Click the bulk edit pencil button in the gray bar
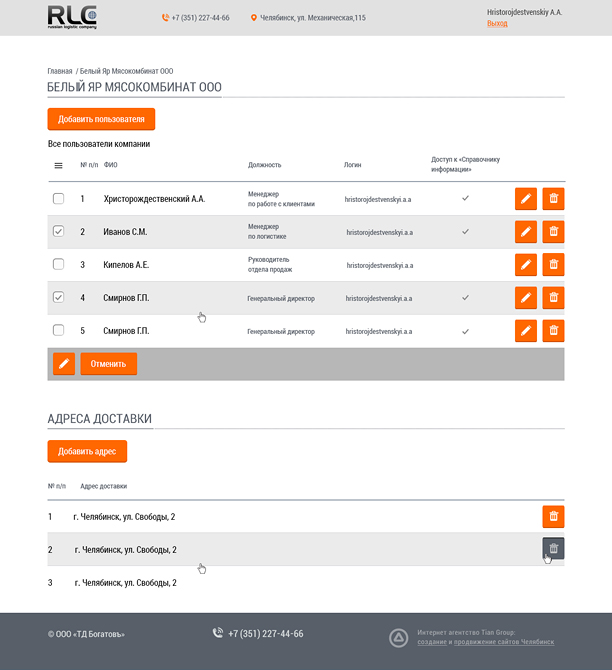Image resolution: width=612 pixels, height=670 pixels. [64, 364]
